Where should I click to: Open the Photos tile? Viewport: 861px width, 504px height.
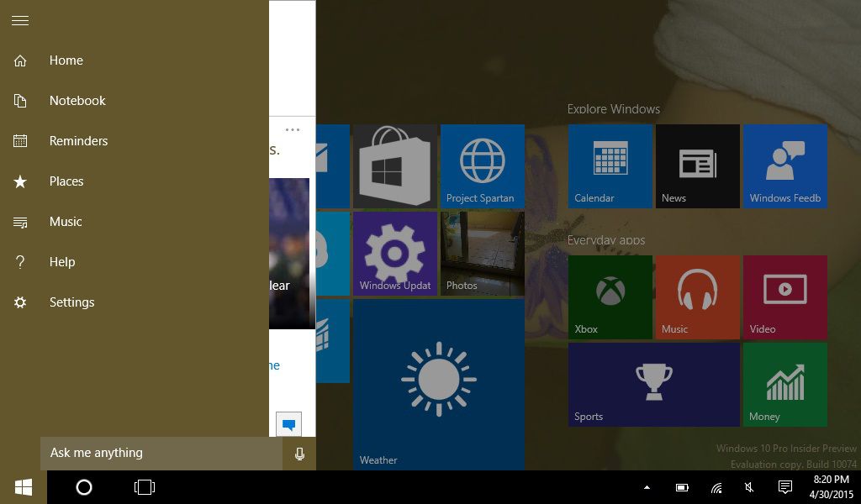click(482, 253)
